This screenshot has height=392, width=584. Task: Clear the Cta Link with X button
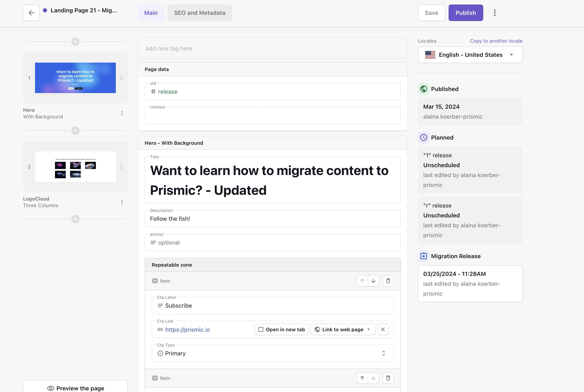coord(383,329)
